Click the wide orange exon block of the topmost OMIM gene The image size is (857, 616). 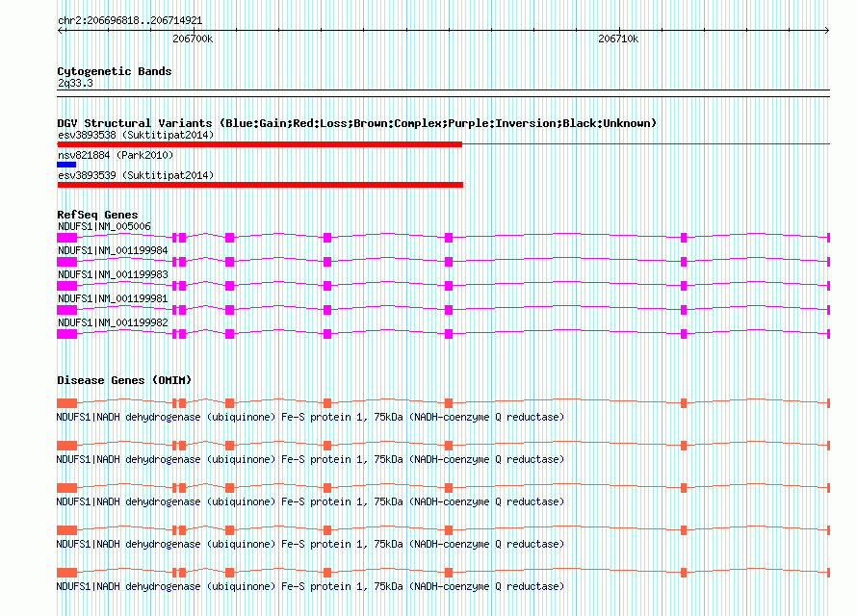tap(66, 403)
